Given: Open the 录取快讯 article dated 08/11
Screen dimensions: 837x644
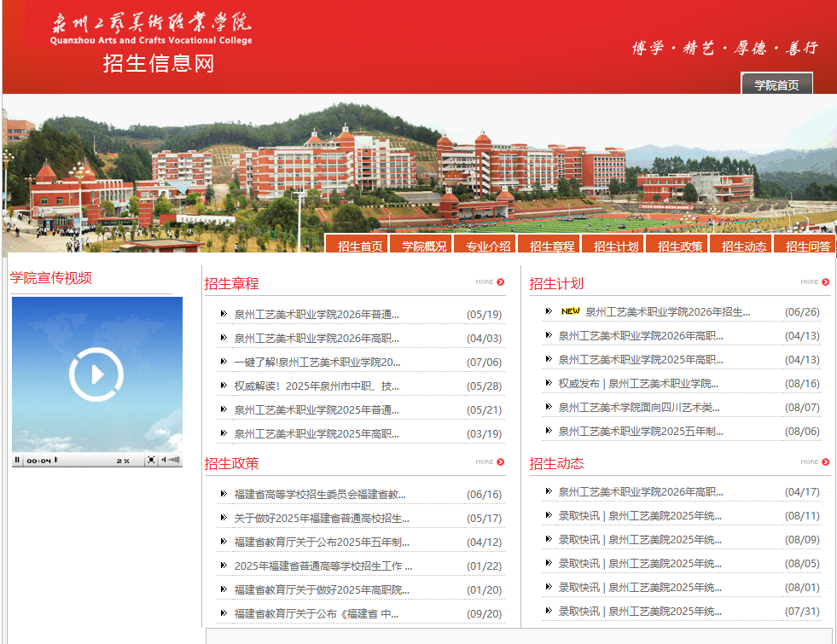Looking at the screenshot, I should (x=640, y=515).
